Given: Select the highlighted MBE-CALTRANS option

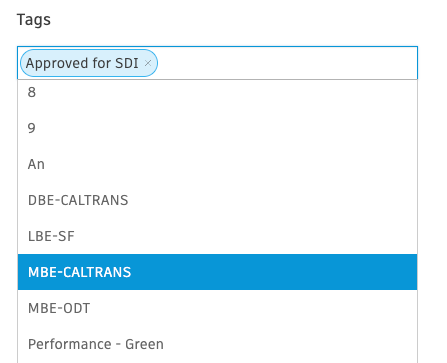Looking at the screenshot, I should pos(217,272).
